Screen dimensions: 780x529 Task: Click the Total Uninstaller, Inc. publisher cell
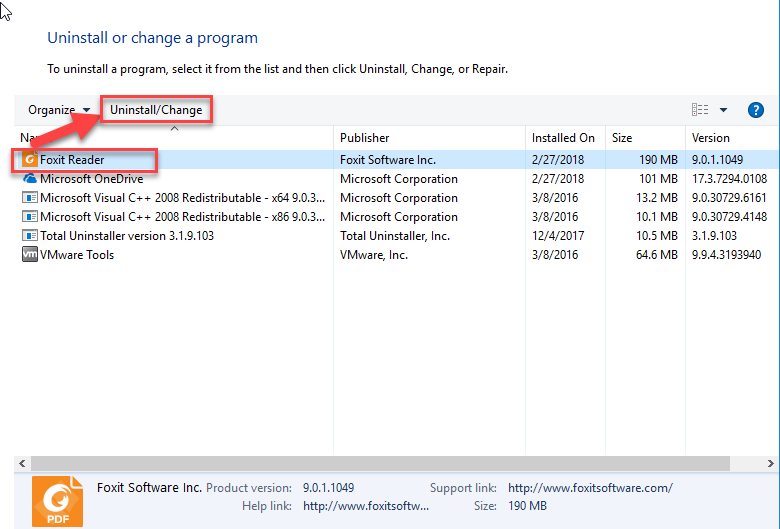(395, 235)
